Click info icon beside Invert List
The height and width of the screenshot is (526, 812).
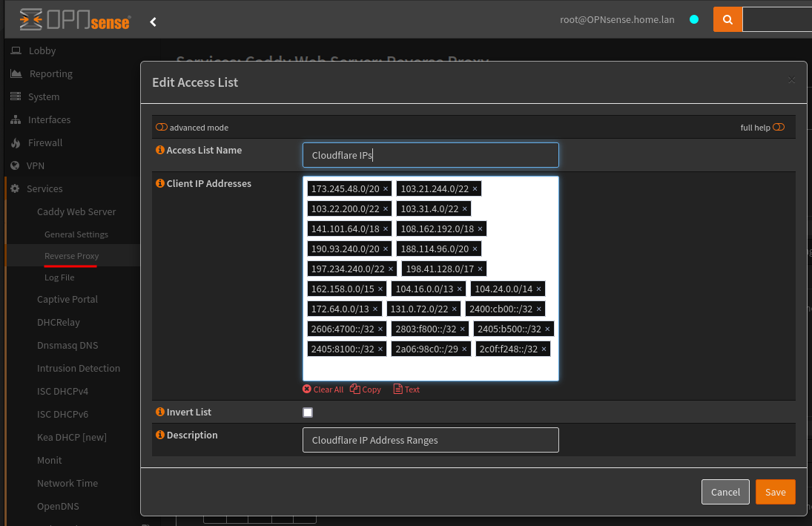160,412
